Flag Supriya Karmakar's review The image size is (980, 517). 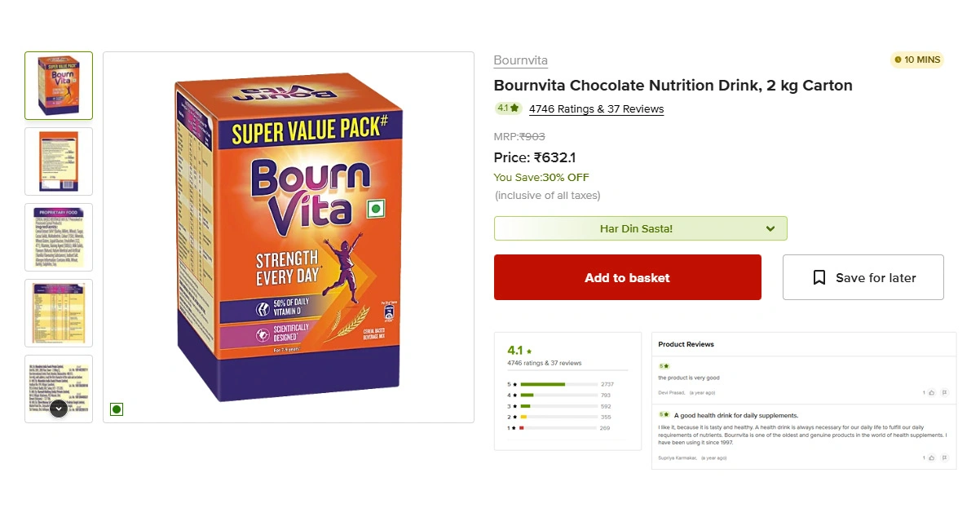point(944,457)
